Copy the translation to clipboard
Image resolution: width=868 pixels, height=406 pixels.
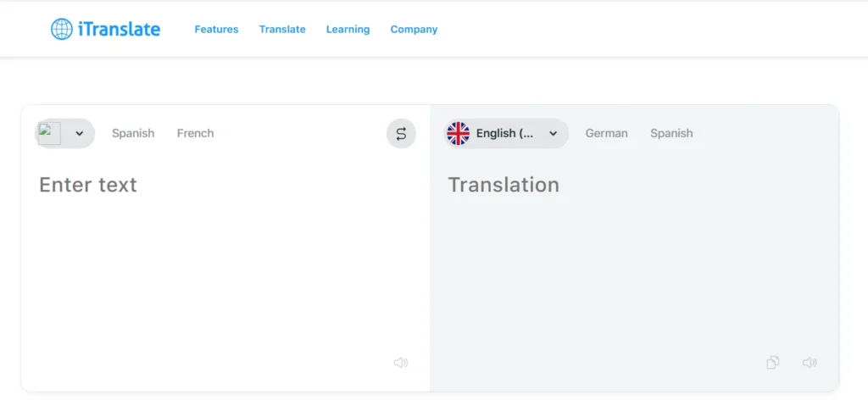773,363
